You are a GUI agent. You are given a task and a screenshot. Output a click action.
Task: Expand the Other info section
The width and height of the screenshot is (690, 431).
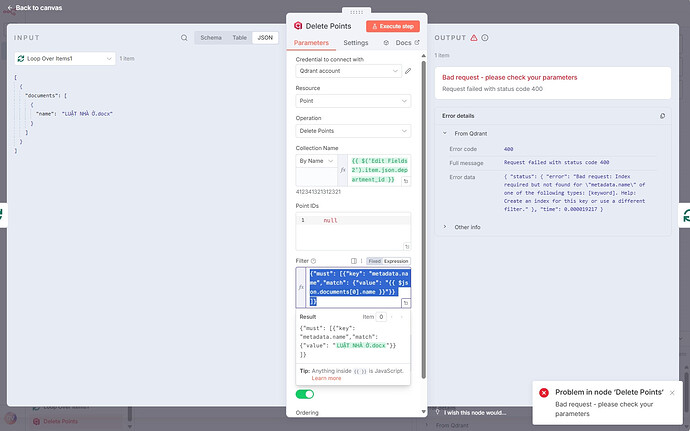click(x=444, y=227)
